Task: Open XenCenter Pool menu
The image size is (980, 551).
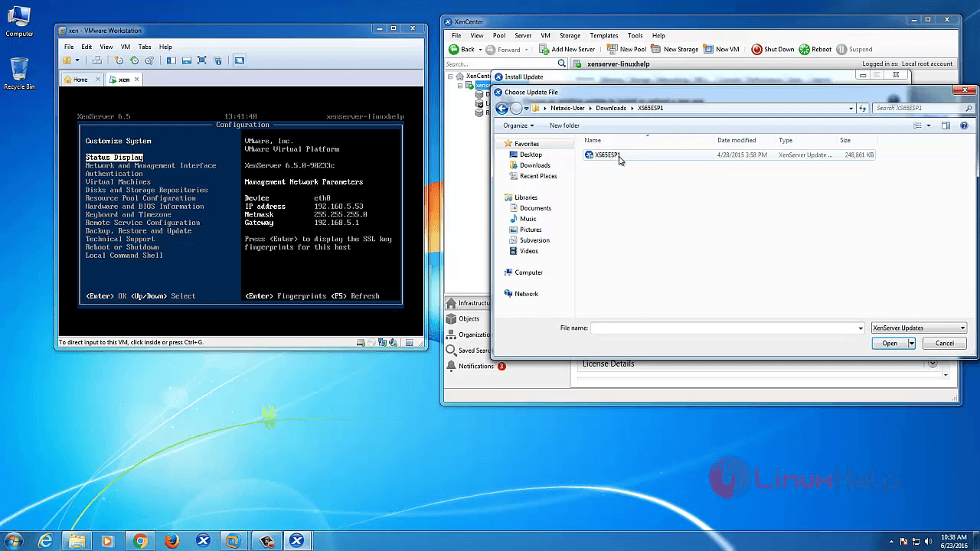Action: click(x=499, y=35)
